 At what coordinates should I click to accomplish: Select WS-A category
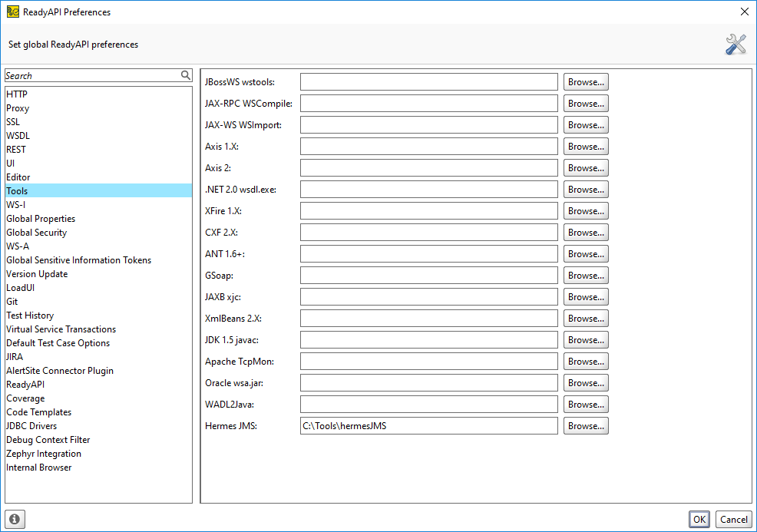click(x=98, y=246)
